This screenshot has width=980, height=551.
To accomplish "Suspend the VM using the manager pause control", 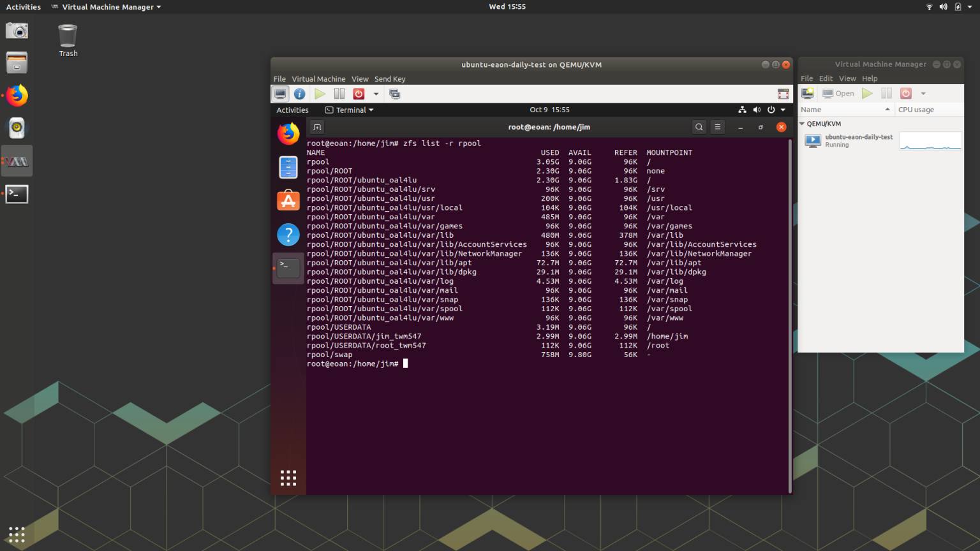I will pos(886,93).
